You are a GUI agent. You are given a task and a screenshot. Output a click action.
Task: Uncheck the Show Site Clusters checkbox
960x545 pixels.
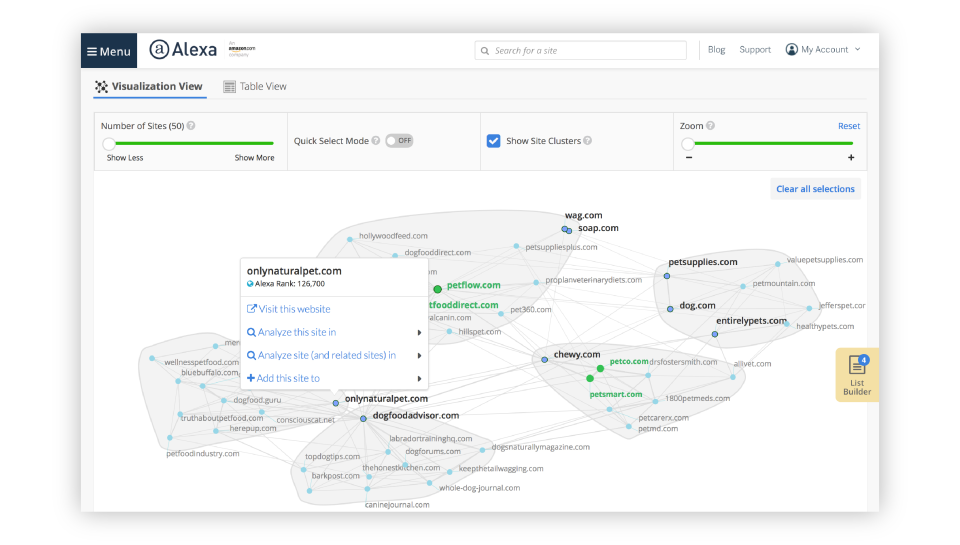[x=493, y=141]
